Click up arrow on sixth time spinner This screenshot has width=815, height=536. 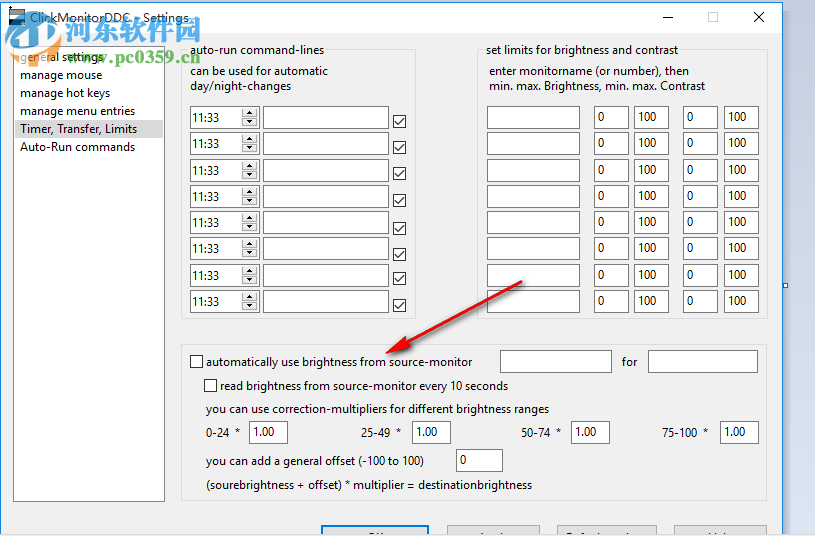click(250, 244)
